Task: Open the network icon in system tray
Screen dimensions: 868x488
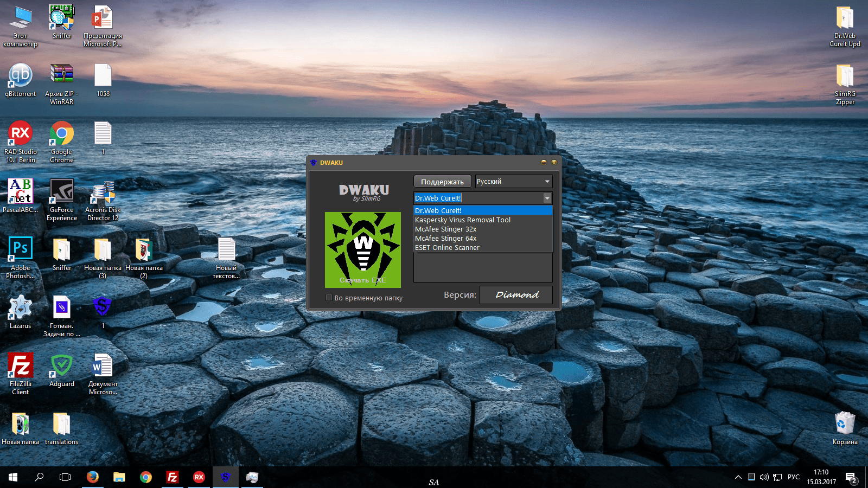Action: (x=777, y=477)
